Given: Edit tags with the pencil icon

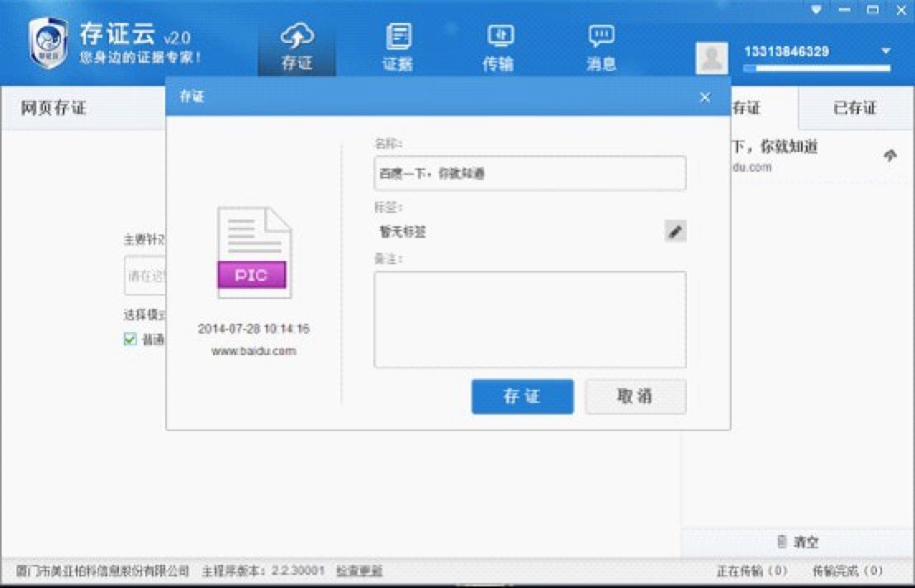Looking at the screenshot, I should coord(676,231).
